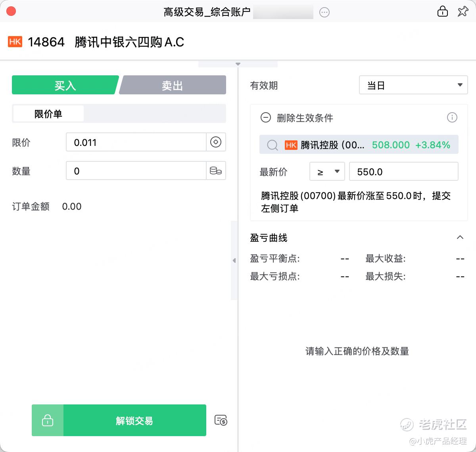
Task: Click the 最大收益 label
Action: 386,259
